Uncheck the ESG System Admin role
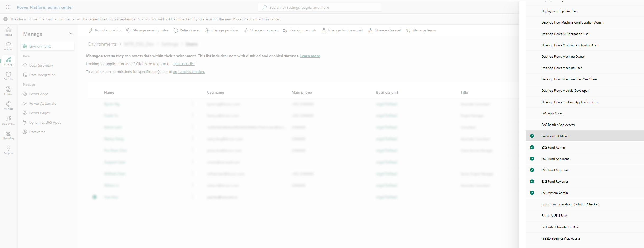Screen dimensions: 644x248 (x=532, y=193)
